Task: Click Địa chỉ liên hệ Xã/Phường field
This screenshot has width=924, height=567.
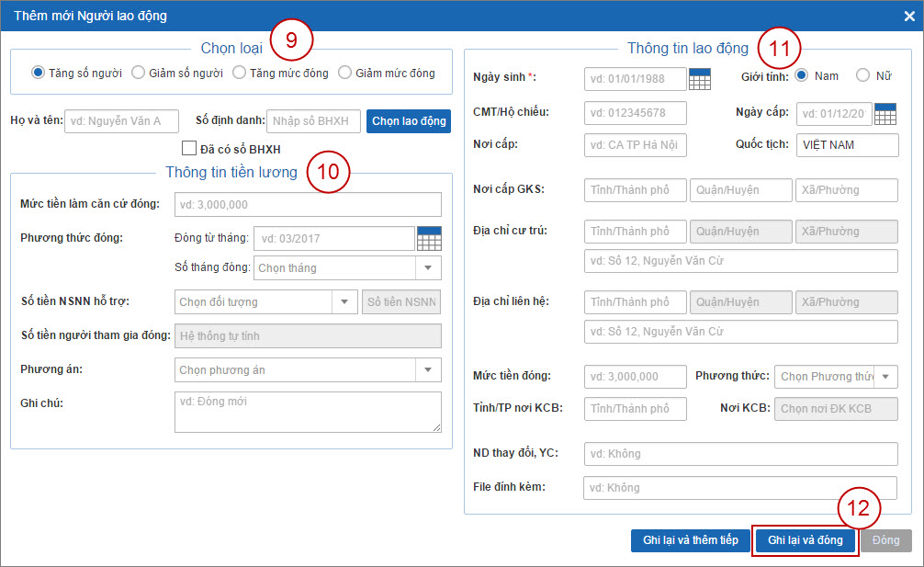Action: click(847, 302)
